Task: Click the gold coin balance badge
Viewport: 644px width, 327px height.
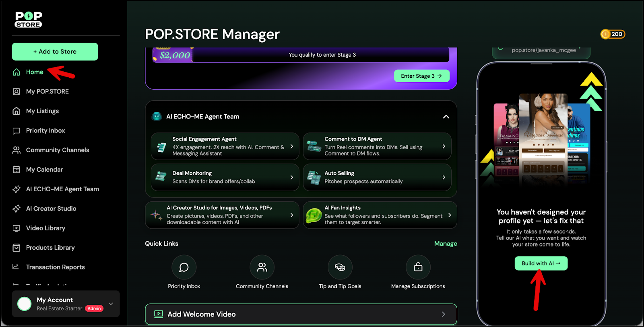Action: [x=613, y=34]
